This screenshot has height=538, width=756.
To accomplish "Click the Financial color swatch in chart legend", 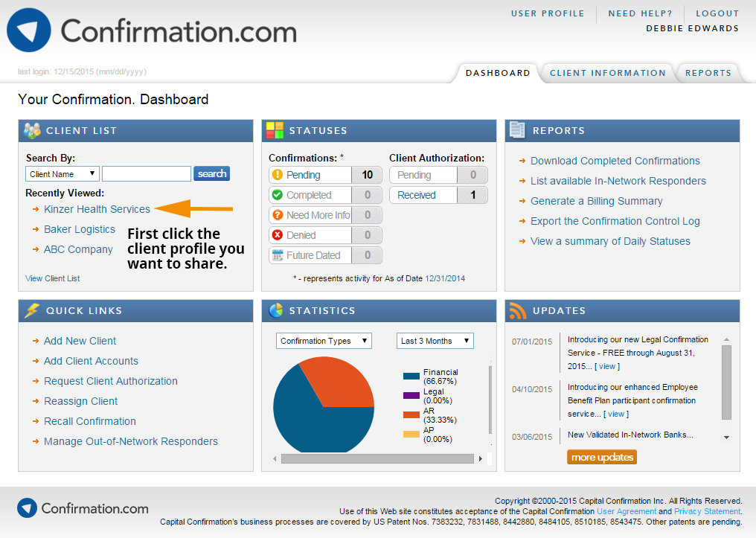I will point(409,375).
